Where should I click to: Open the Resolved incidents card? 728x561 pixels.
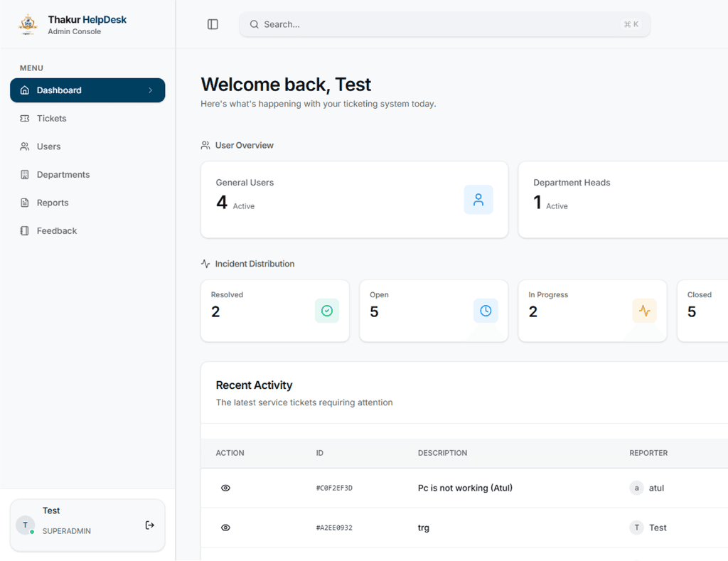click(275, 311)
